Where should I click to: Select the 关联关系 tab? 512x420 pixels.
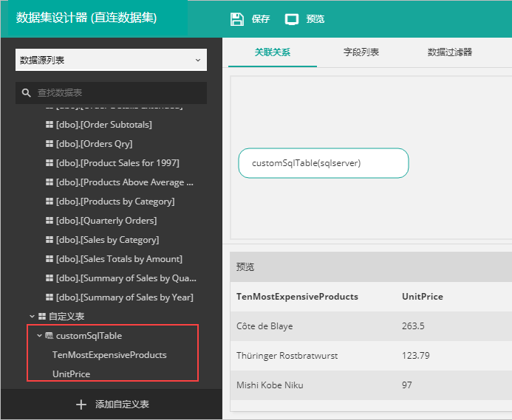click(x=273, y=52)
